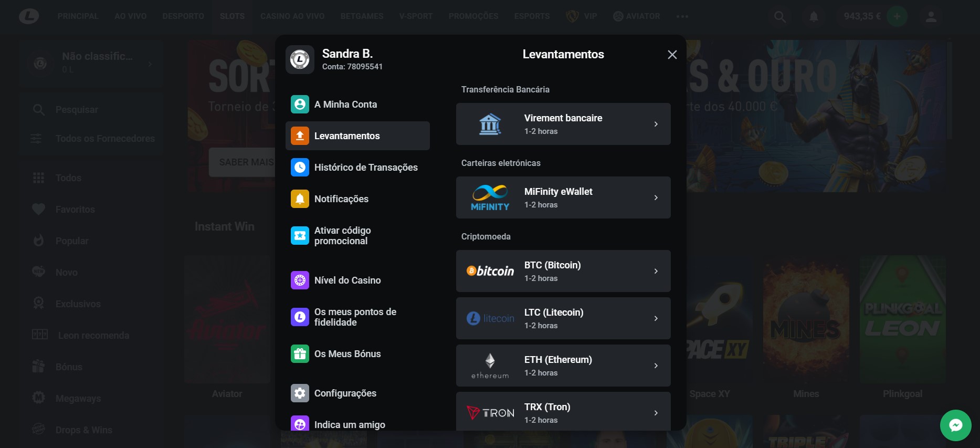The width and height of the screenshot is (980, 448).
Task: Expand LTC (Litecoin) with its chevron
Action: (x=656, y=318)
